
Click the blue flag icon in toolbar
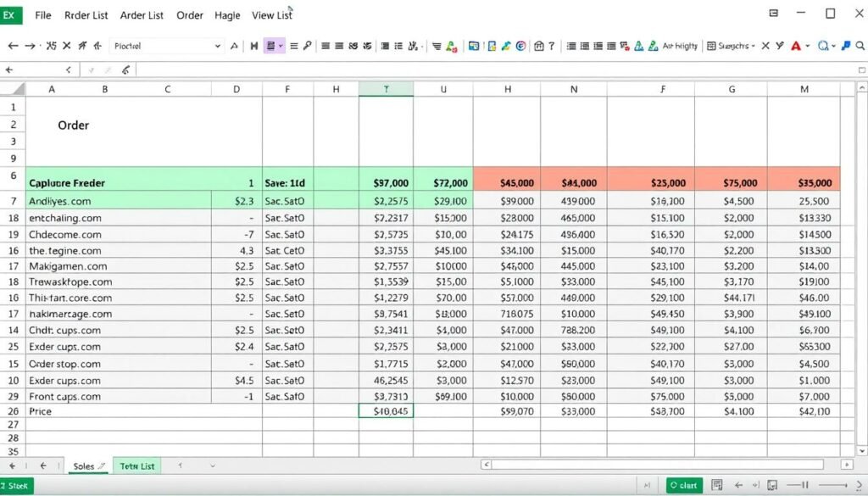click(846, 47)
